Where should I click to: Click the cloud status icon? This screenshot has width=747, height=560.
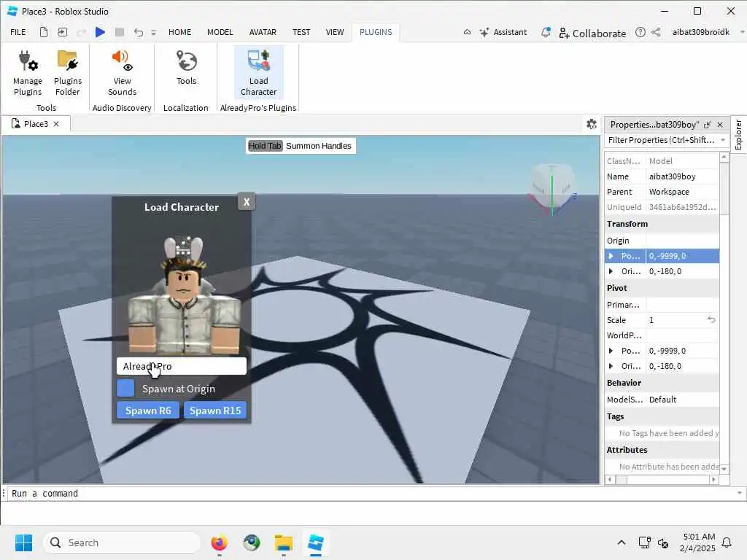pyautogui.click(x=468, y=32)
